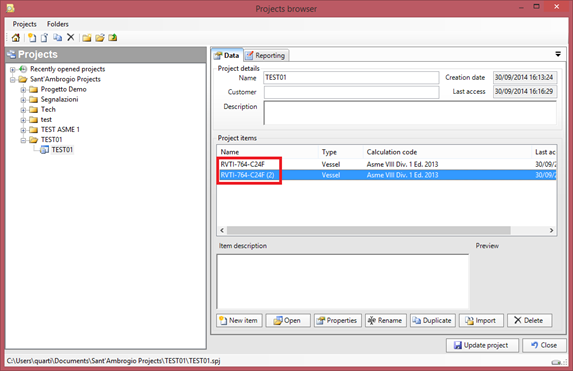The width and height of the screenshot is (573, 371).
Task: Click the folder with green arrow icon
Action: point(113,37)
